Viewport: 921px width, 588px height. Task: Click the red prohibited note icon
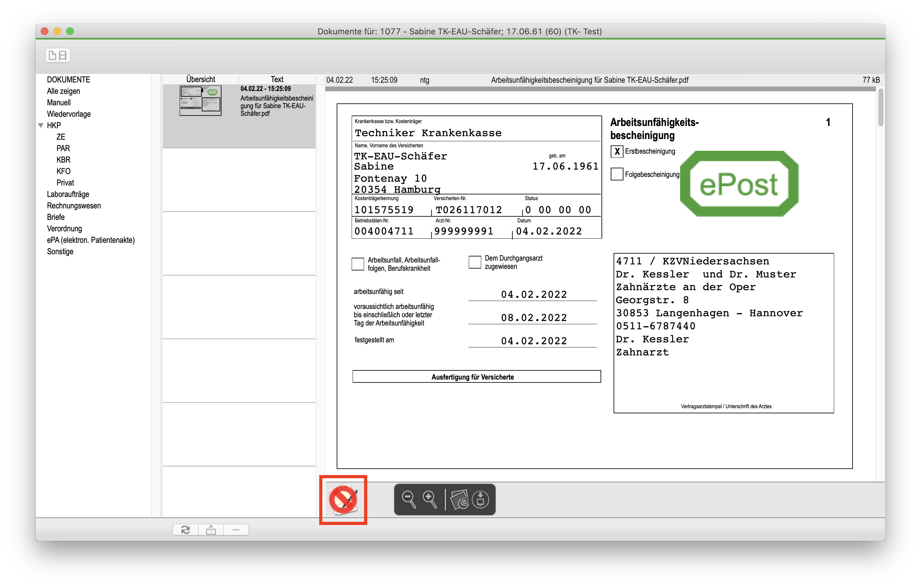[x=343, y=500]
